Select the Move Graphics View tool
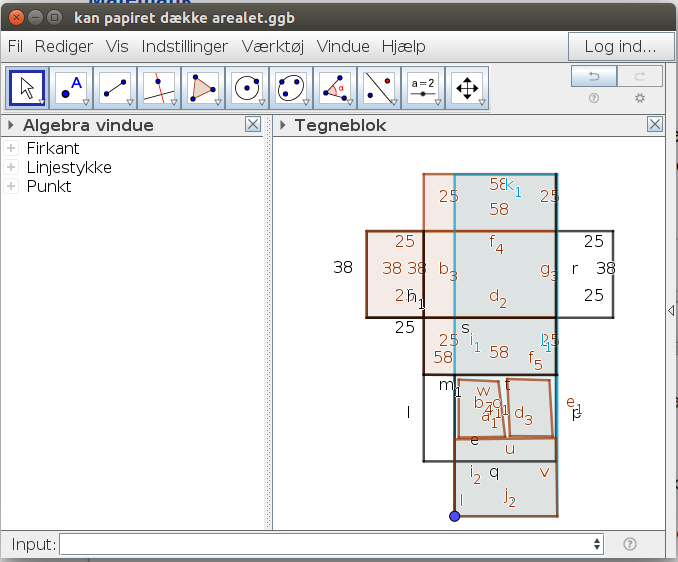 coord(467,88)
